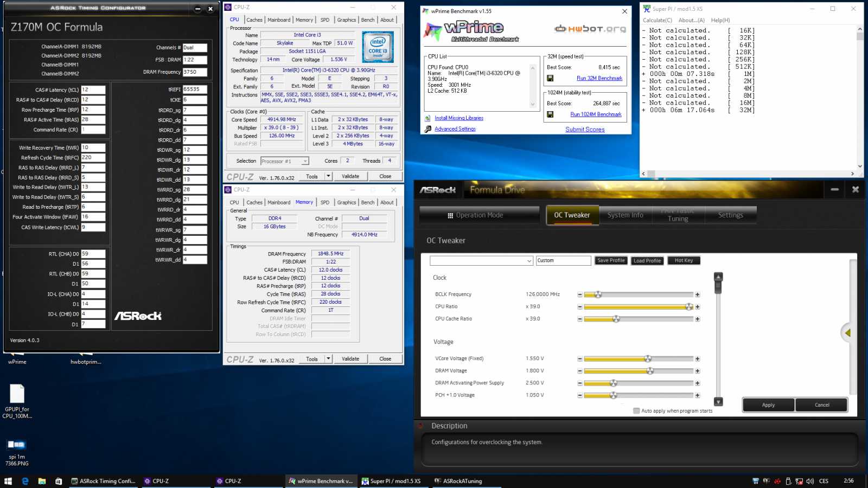Switch to Mainboard tab in top CPU-Z window
The image size is (868, 488).
click(279, 20)
